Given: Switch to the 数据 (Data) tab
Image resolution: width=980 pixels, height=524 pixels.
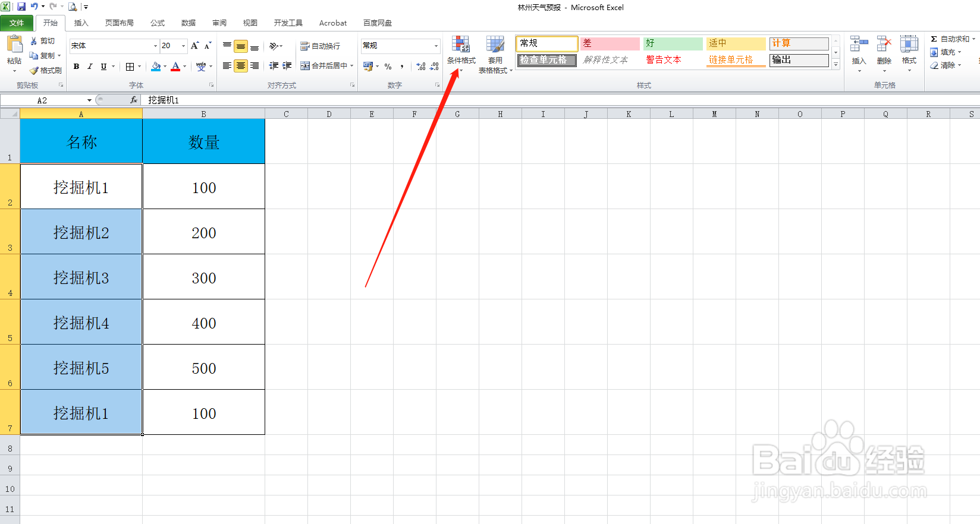Looking at the screenshot, I should [x=189, y=23].
